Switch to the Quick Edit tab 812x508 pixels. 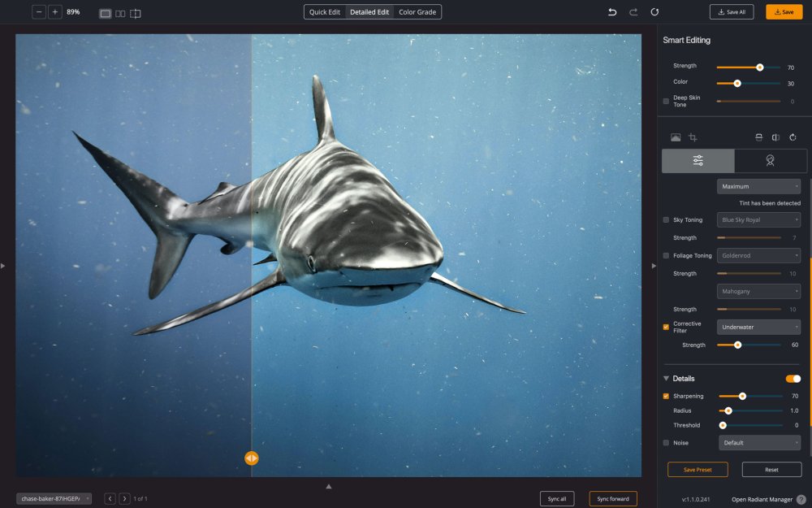click(x=325, y=12)
